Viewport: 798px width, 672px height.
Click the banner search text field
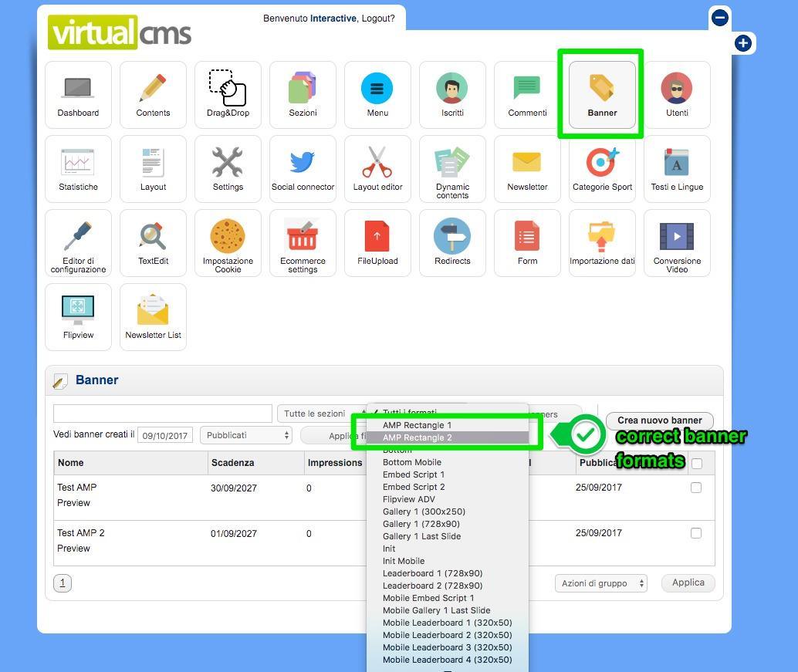pyautogui.click(x=163, y=414)
